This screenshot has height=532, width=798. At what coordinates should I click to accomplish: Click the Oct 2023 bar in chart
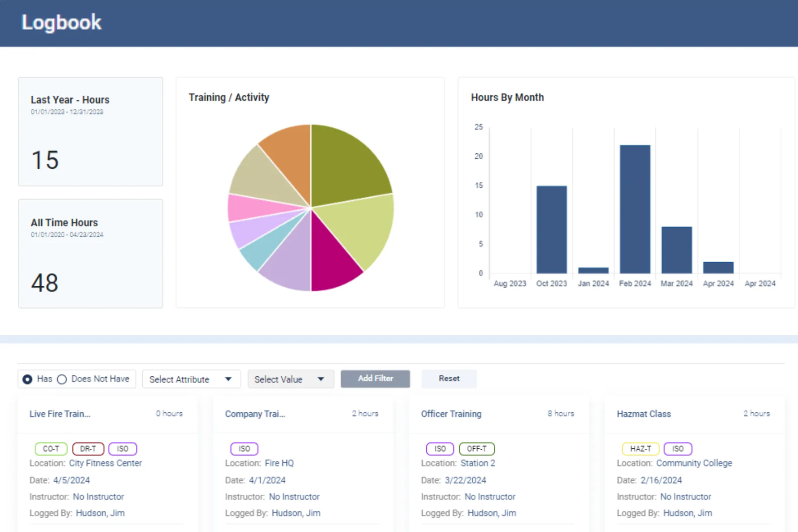(x=552, y=230)
